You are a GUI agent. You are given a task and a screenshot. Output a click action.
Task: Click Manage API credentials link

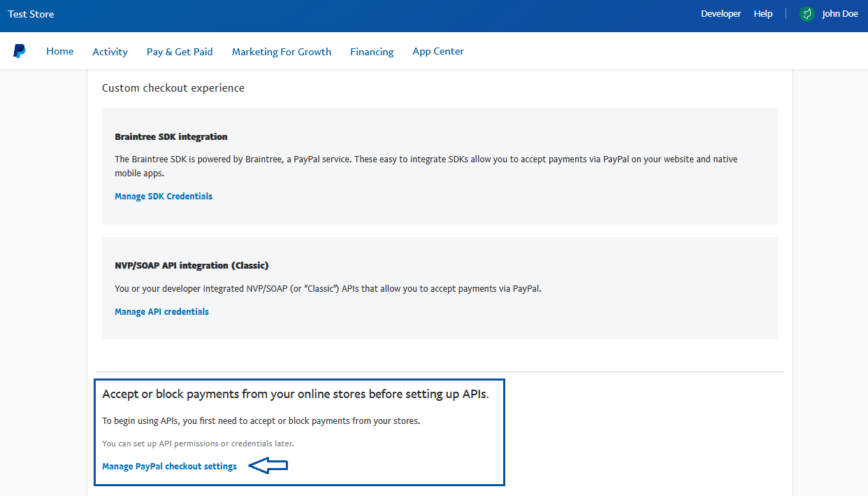[161, 312]
